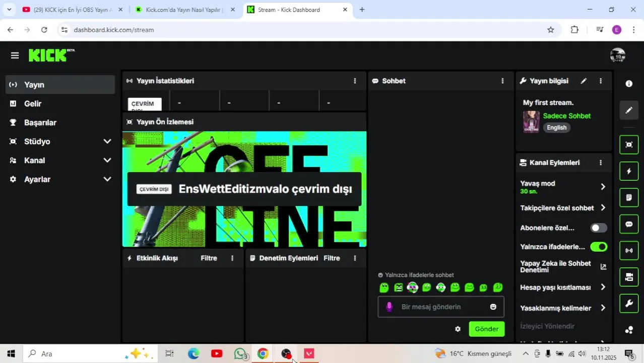Pick the last green emote in the row
The image size is (644, 363).
[x=498, y=287]
